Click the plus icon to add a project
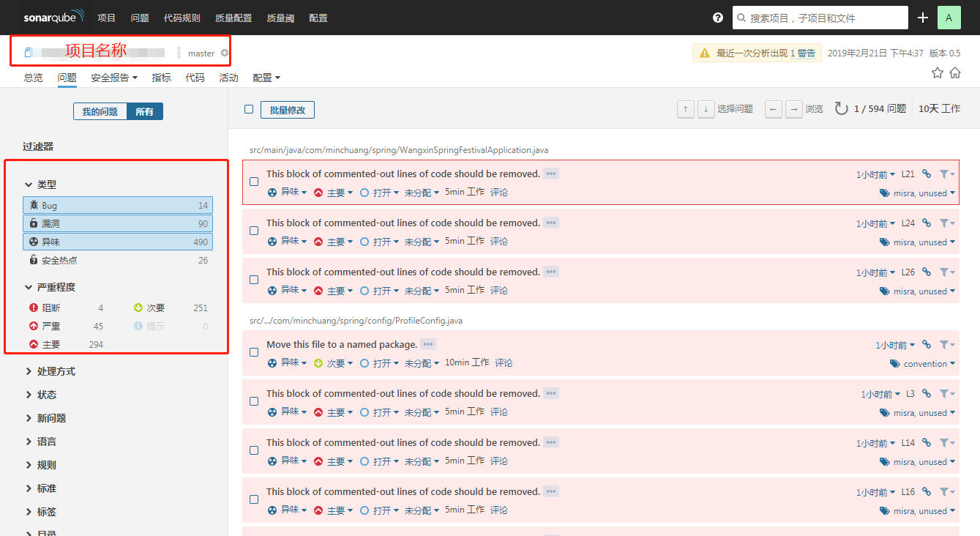Image resolution: width=980 pixels, height=536 pixels. 922,17
